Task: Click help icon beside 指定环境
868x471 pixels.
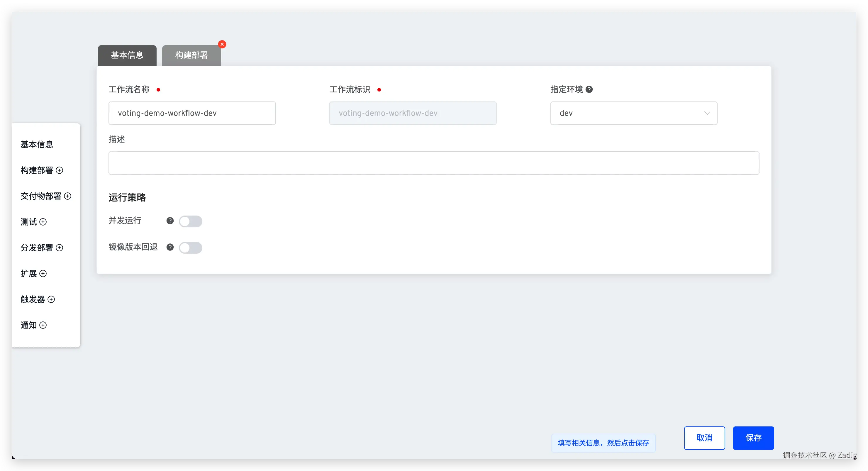Action: pos(589,89)
